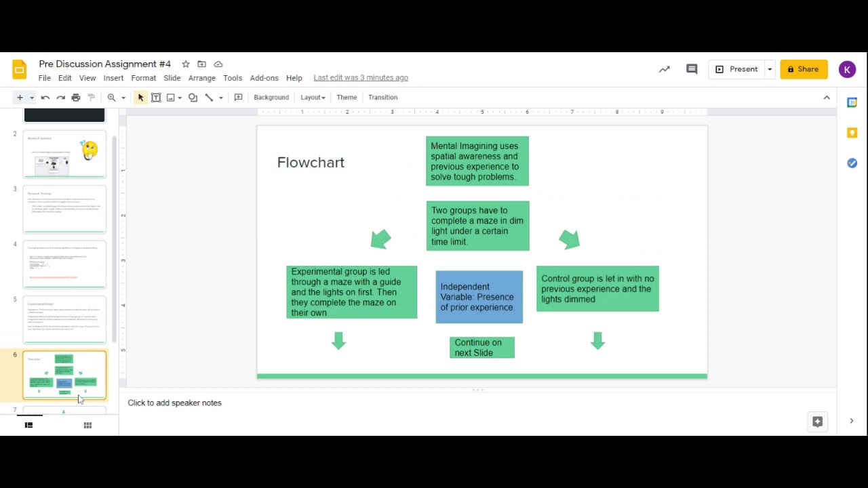This screenshot has height=488, width=868.
Task: Open the Google Slides home icon
Action: (20, 70)
